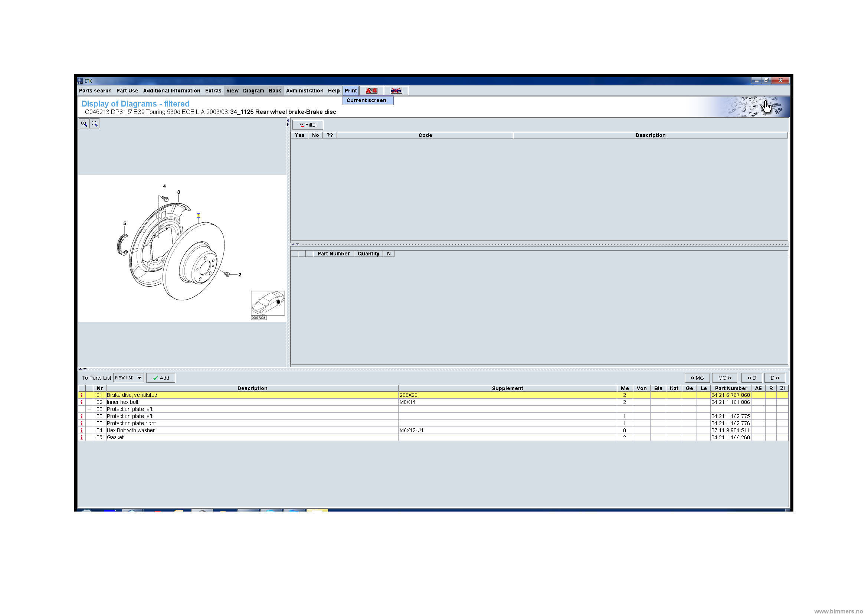Click part number 34 21 1 166 260
Image resolution: width=868 pixels, height=614 pixels.
(x=730, y=437)
